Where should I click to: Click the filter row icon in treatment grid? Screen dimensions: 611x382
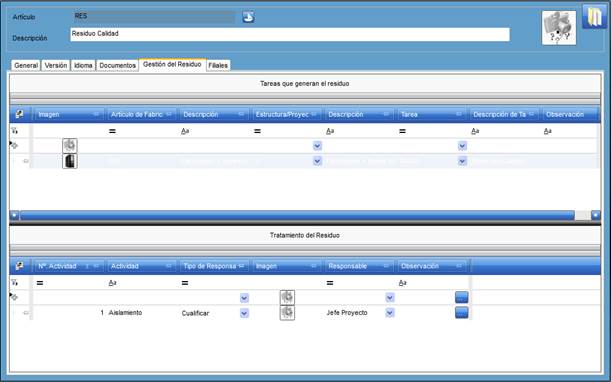tap(14, 283)
